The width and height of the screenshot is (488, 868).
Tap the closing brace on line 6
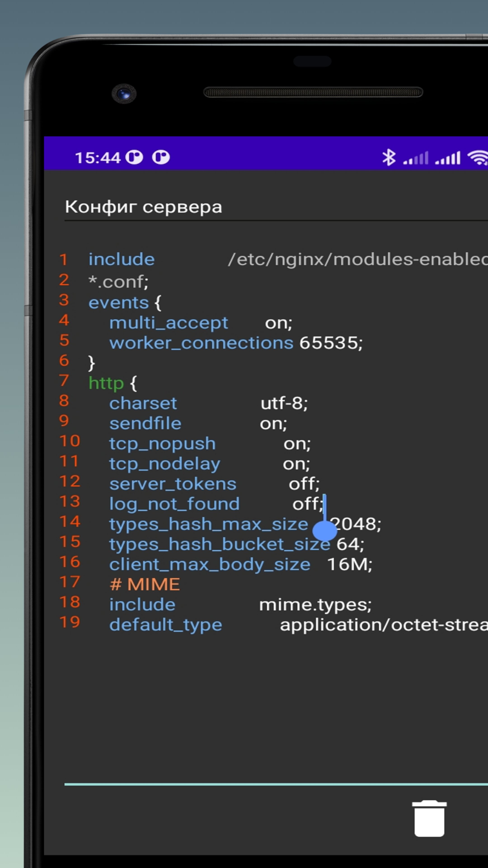point(91,363)
